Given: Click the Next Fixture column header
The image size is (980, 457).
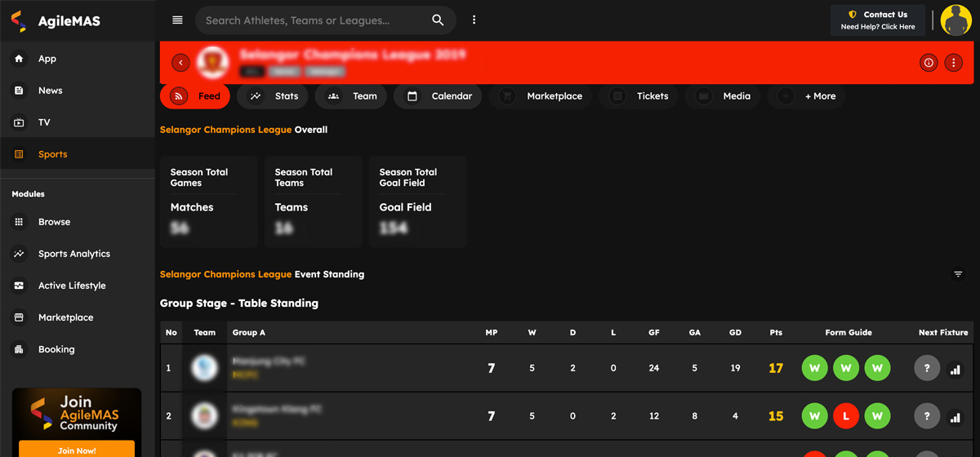Looking at the screenshot, I should click(943, 332).
